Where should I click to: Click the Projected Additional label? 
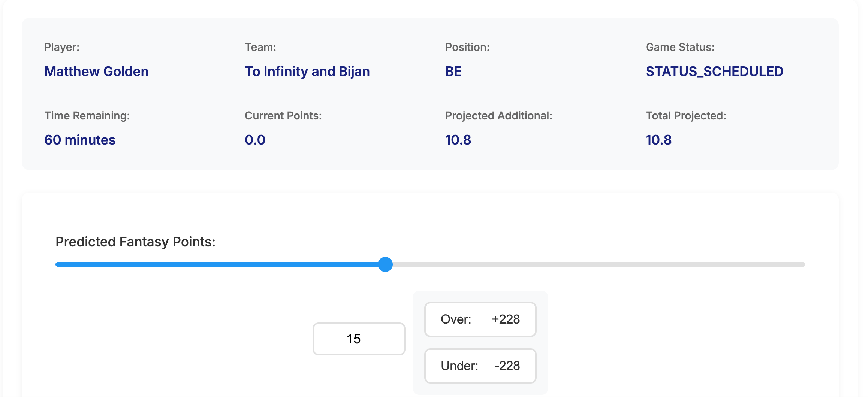point(498,116)
